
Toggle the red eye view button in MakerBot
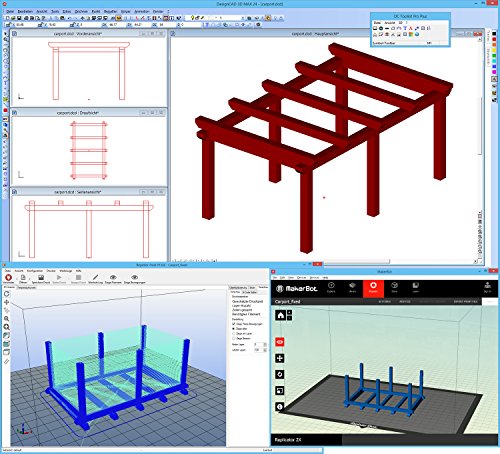click(280, 342)
